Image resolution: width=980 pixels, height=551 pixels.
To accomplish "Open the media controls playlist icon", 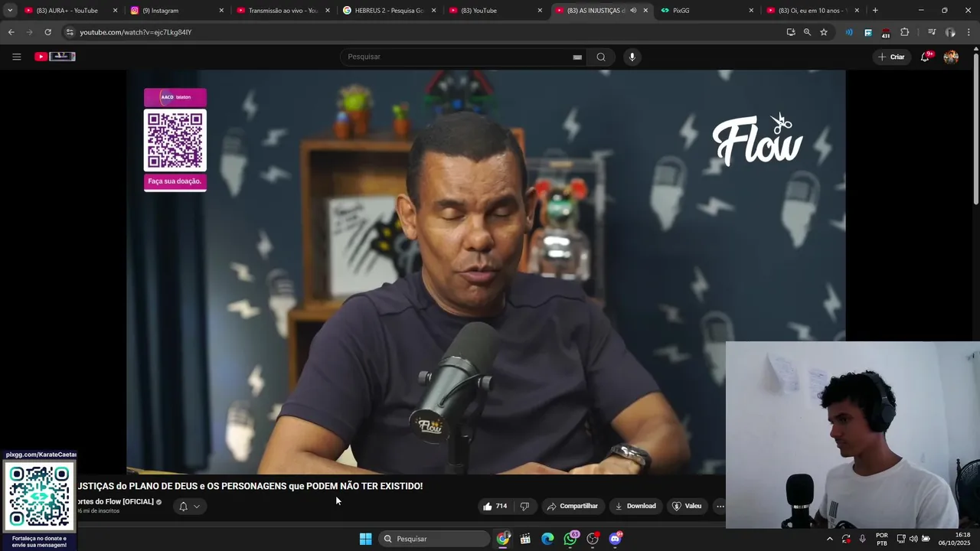I will pos(932,32).
